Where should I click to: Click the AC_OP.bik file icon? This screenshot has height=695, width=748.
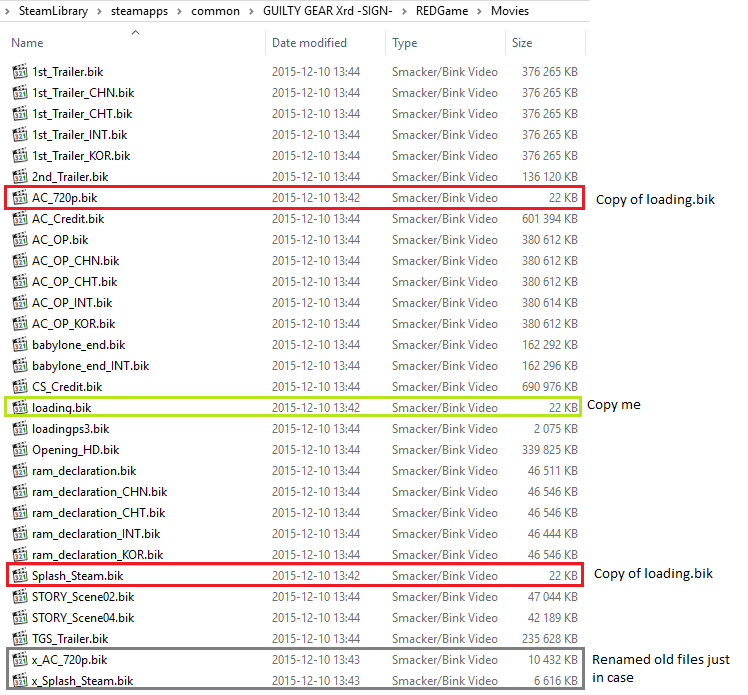click(20, 239)
